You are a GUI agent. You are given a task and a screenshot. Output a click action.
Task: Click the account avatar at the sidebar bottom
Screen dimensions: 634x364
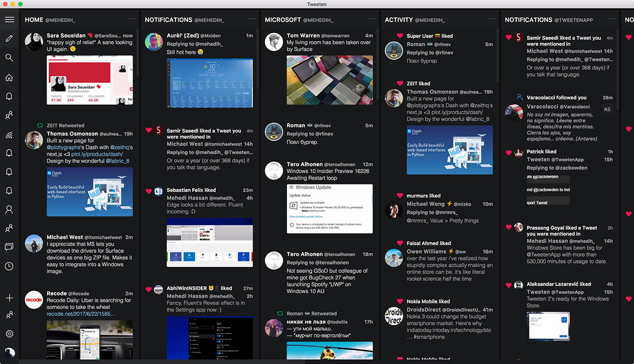pos(9,353)
